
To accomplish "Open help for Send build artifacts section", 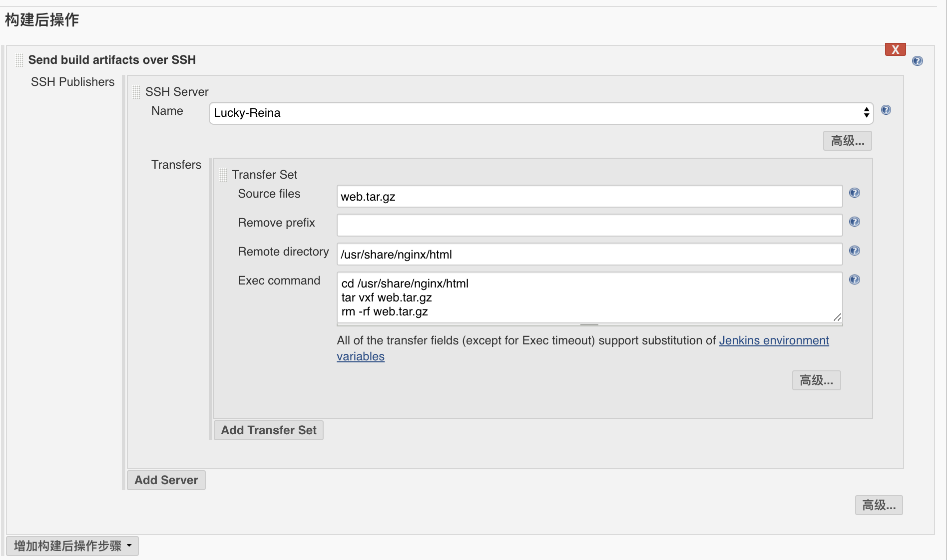I will point(918,61).
